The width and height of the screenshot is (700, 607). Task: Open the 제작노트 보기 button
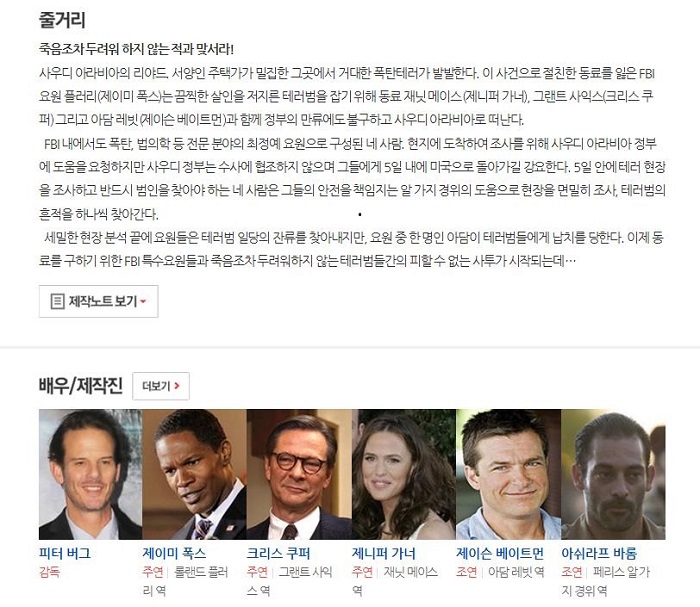[x=99, y=302]
